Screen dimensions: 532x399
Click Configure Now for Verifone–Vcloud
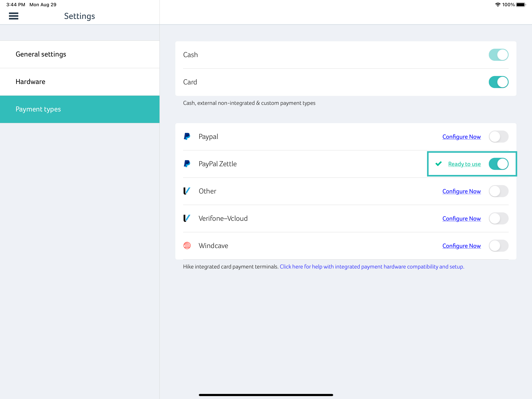[x=461, y=219]
